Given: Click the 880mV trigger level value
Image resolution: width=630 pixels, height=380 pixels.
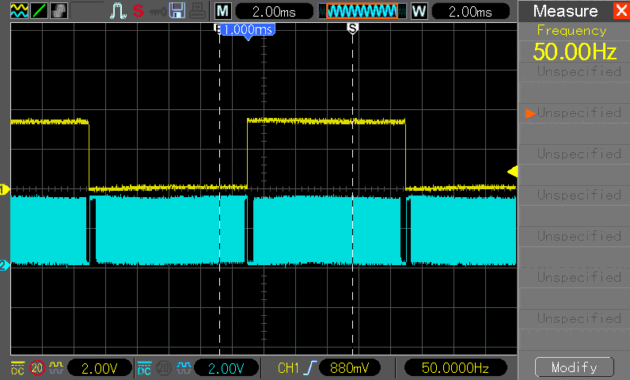Looking at the screenshot, I should point(350,368).
